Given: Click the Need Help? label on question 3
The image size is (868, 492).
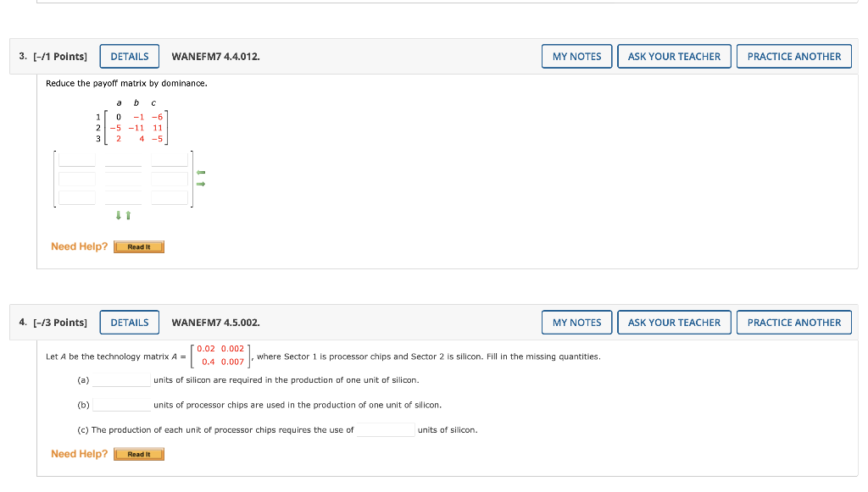Looking at the screenshot, I should coord(78,246).
